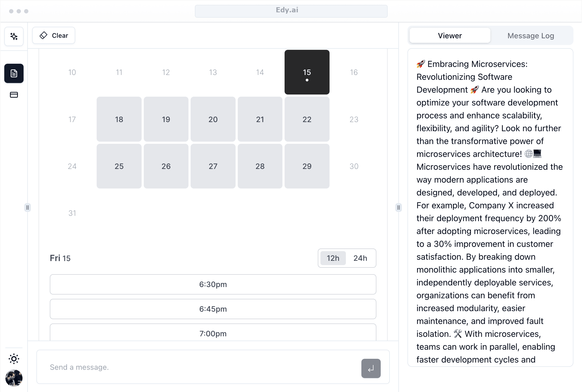
Task: Toggle the sun light-mode theme icon
Action: tap(14, 359)
